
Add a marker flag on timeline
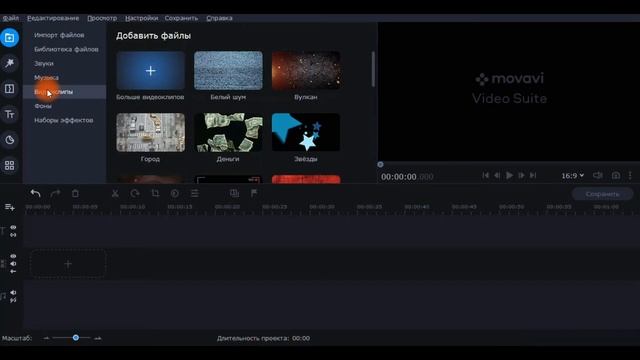[254, 193]
